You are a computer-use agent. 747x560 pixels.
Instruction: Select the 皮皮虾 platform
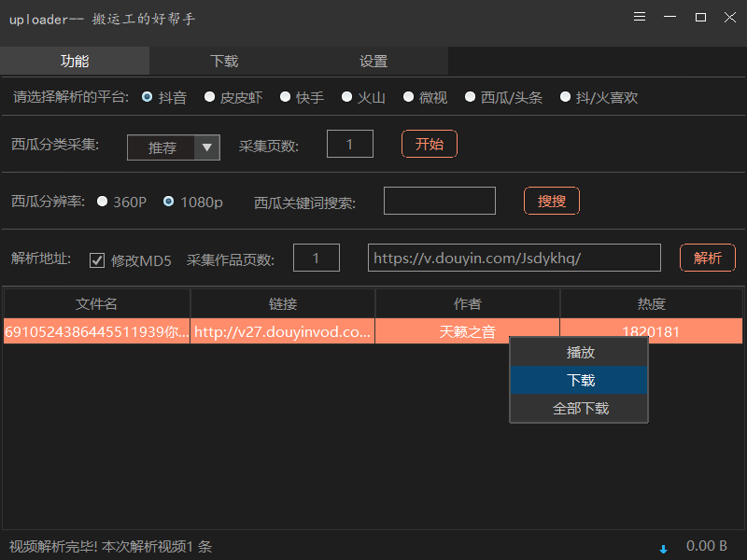pos(209,97)
